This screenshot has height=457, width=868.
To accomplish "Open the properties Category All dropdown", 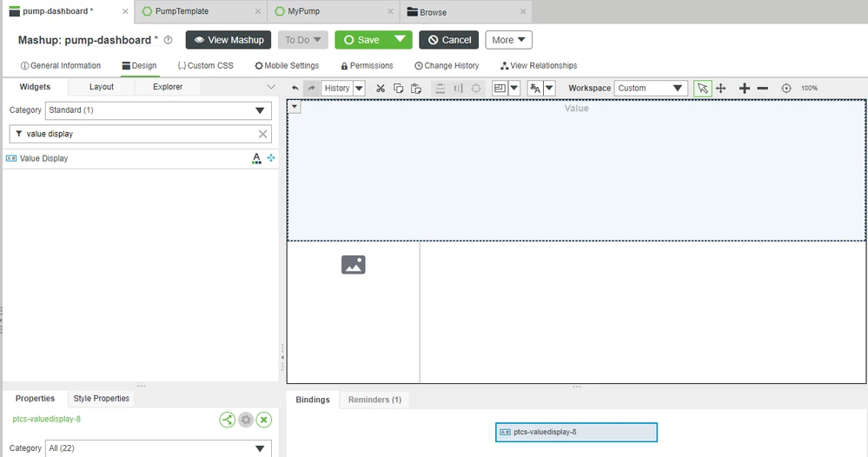I will pyautogui.click(x=158, y=448).
